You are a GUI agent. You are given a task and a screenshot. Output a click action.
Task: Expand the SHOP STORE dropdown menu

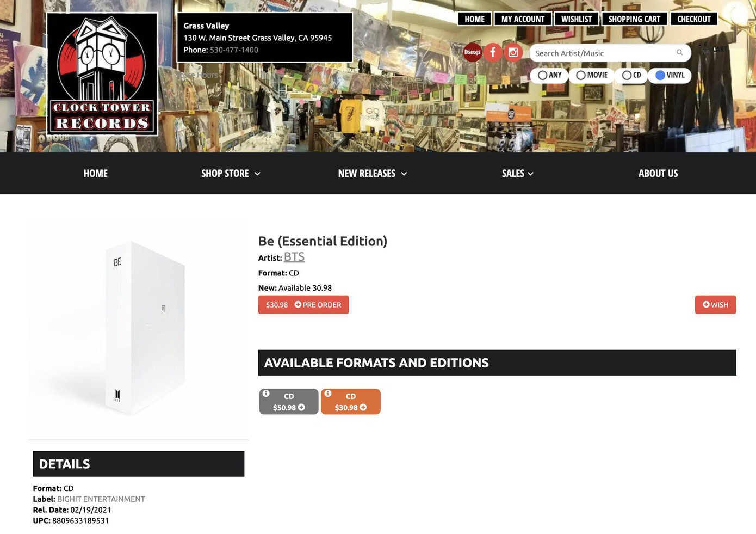[x=231, y=173]
